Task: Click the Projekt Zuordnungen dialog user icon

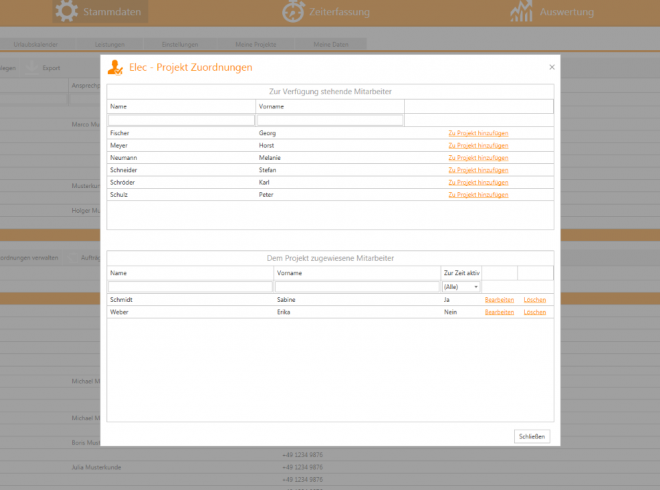Action: coord(116,67)
